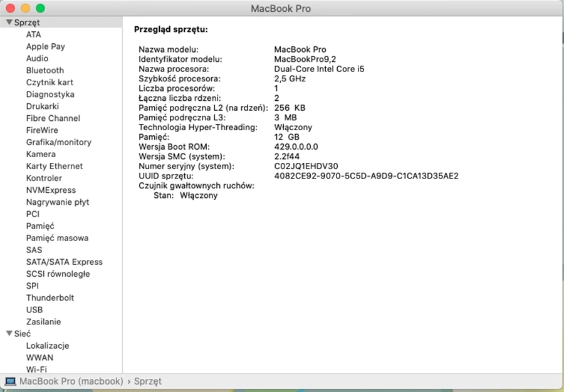The width and height of the screenshot is (564, 392).
Task: Click the L3 cache value 3 MB
Action: pyautogui.click(x=286, y=118)
